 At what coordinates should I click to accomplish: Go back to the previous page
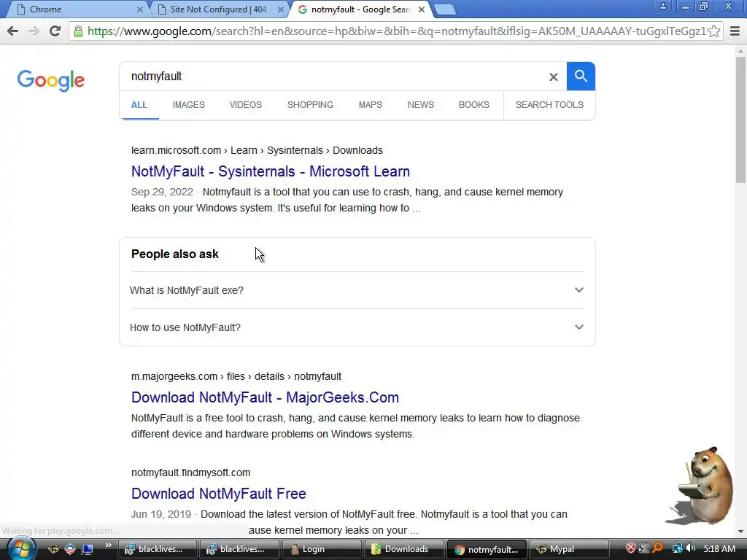pyautogui.click(x=13, y=31)
